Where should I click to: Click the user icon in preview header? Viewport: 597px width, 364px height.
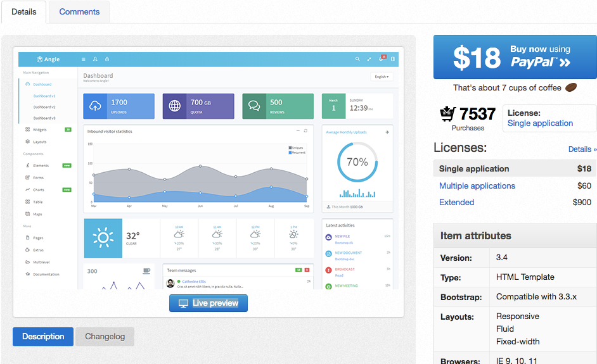[x=95, y=59]
